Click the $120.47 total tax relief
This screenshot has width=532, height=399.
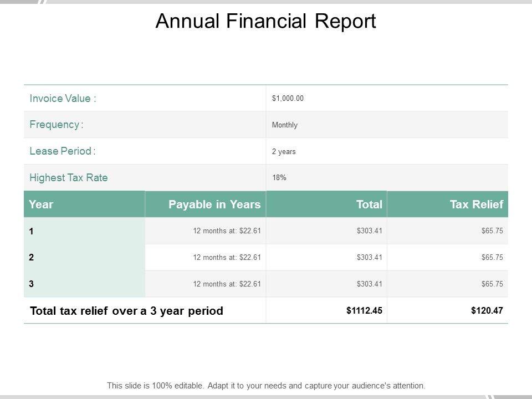pos(487,310)
